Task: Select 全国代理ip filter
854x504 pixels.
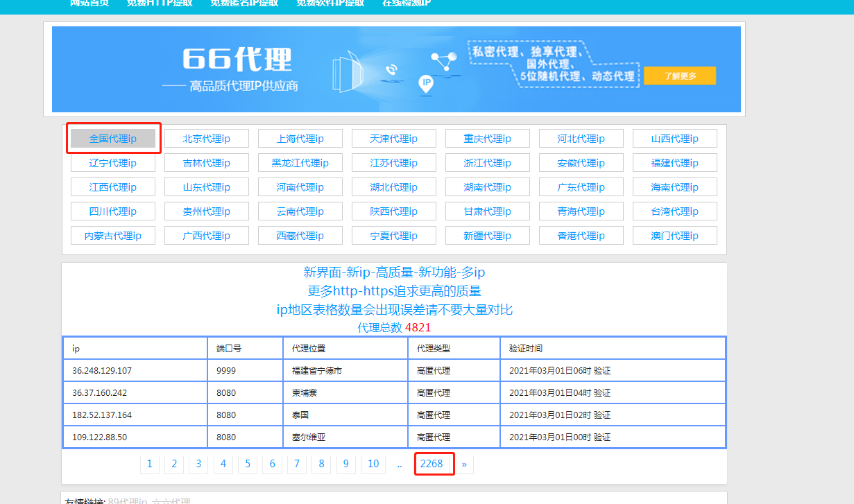Action: 113,138
